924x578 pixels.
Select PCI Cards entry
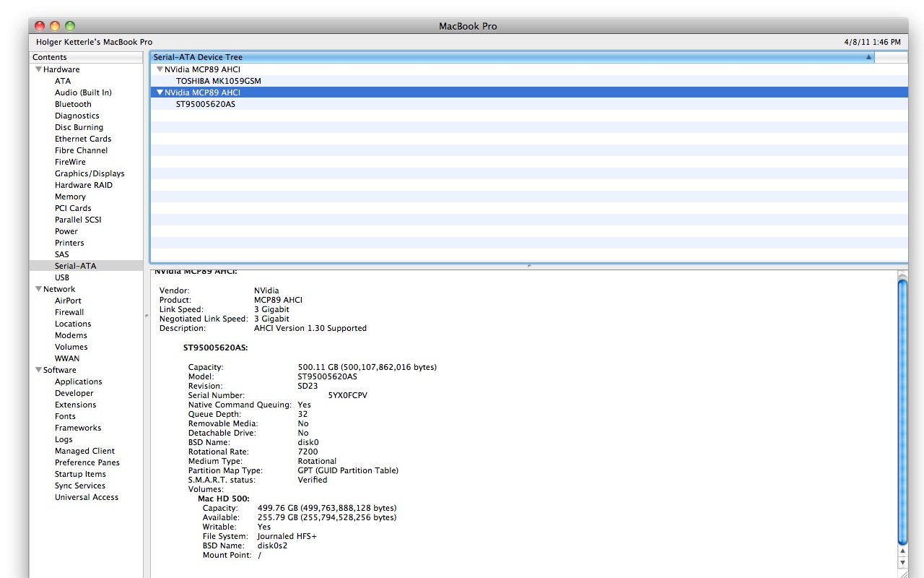[73, 208]
